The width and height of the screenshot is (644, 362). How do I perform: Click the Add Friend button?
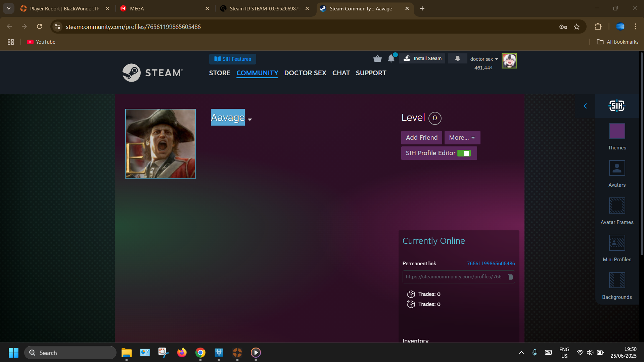point(422,138)
